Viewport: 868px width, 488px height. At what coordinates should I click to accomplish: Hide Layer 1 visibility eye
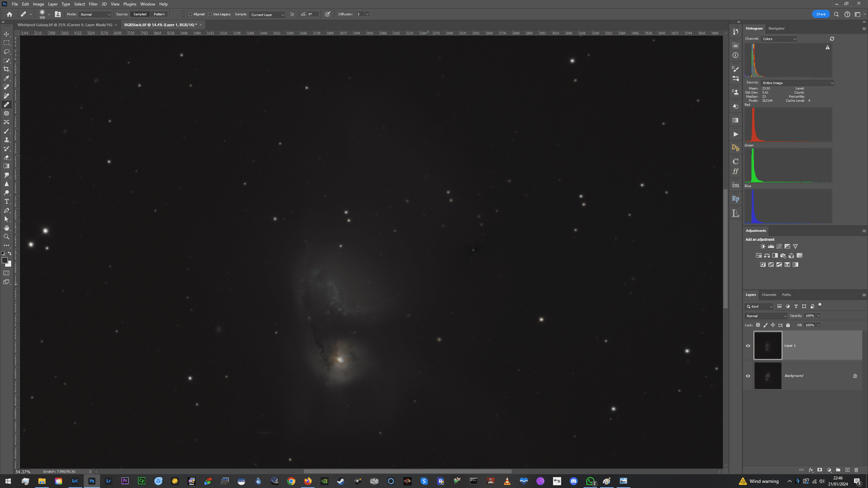point(748,346)
